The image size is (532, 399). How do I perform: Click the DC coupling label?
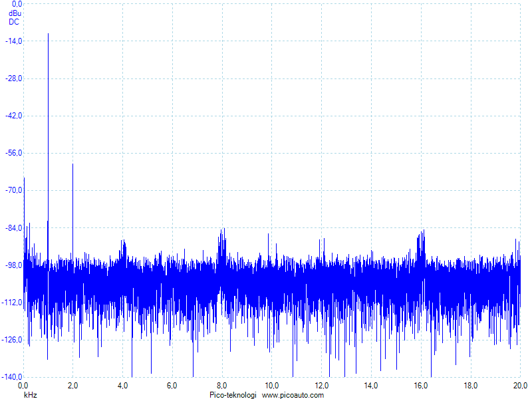pyautogui.click(x=14, y=22)
